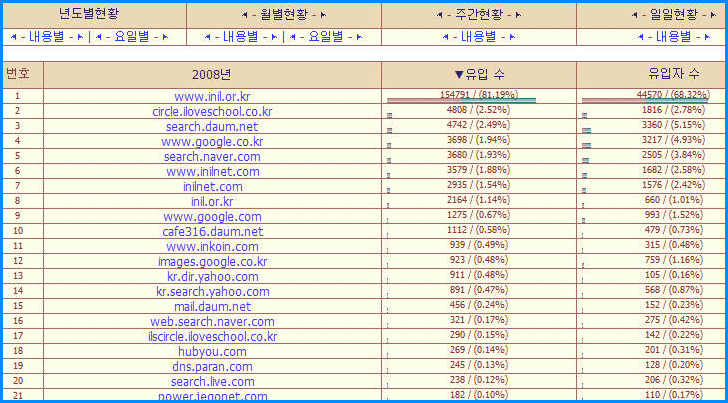Open the 주간현황 weekly status tab
Screen dimensions: 728x403
[479, 15]
